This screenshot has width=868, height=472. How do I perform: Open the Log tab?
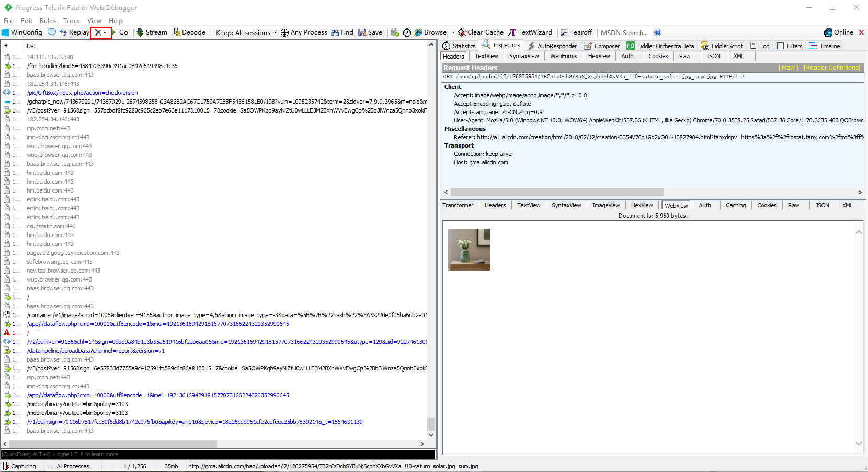[x=760, y=46]
